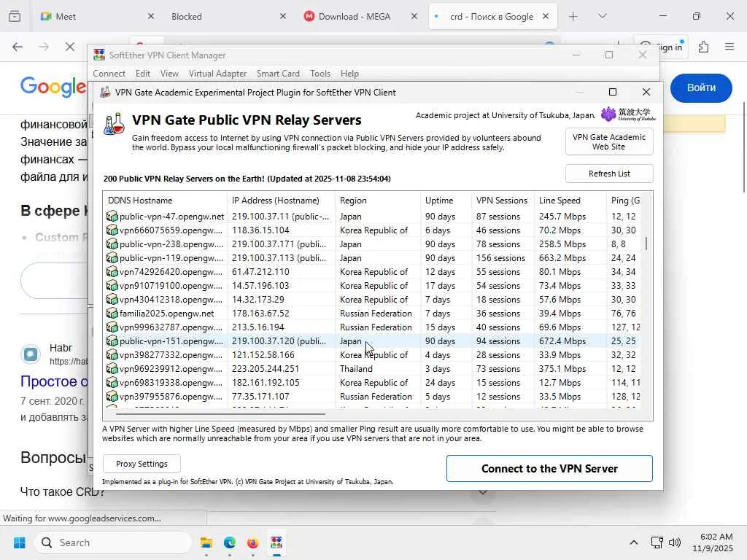Click server icon of vpn910719100 row
This screenshot has height=560, width=747.
[112, 285]
